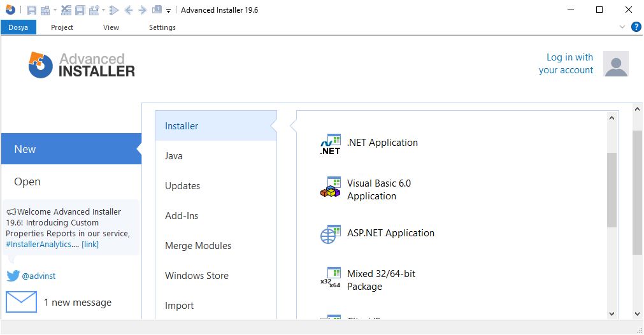Screen dimensions: 644x335
Task: Choose the Visual Basic 6.0 Application label
Action: (378, 190)
